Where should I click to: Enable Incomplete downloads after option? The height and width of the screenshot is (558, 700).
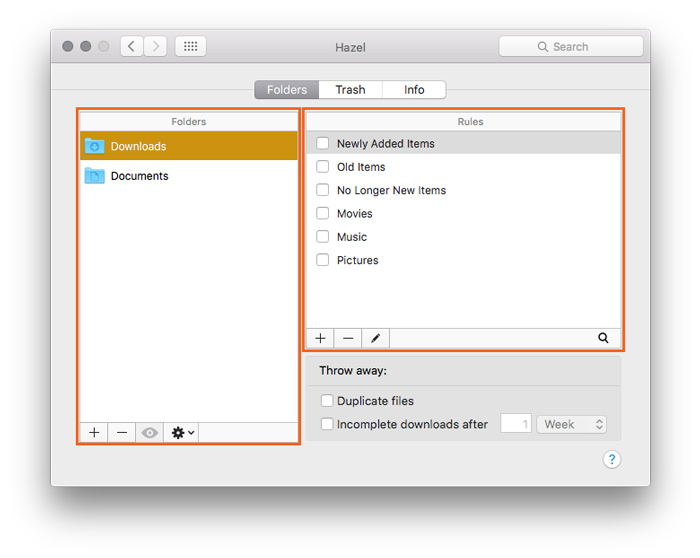pos(327,424)
